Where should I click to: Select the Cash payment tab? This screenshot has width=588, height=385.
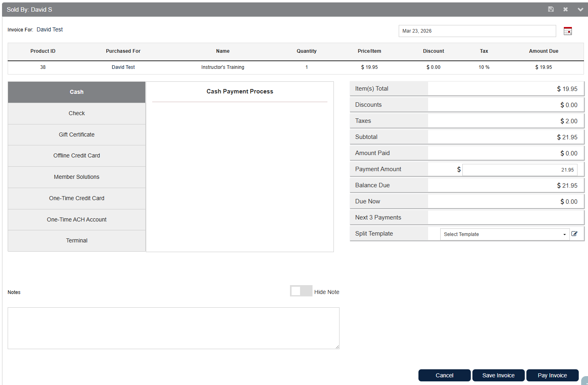pyautogui.click(x=77, y=92)
